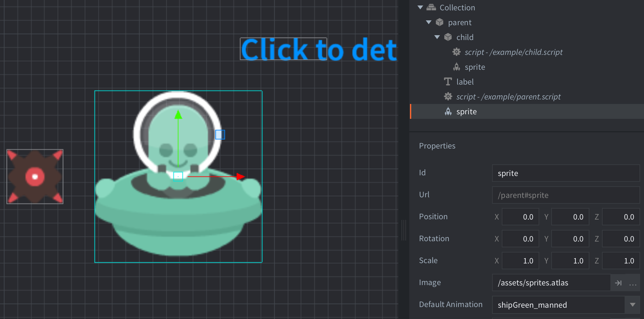Click the Scale Y value field

point(570,261)
